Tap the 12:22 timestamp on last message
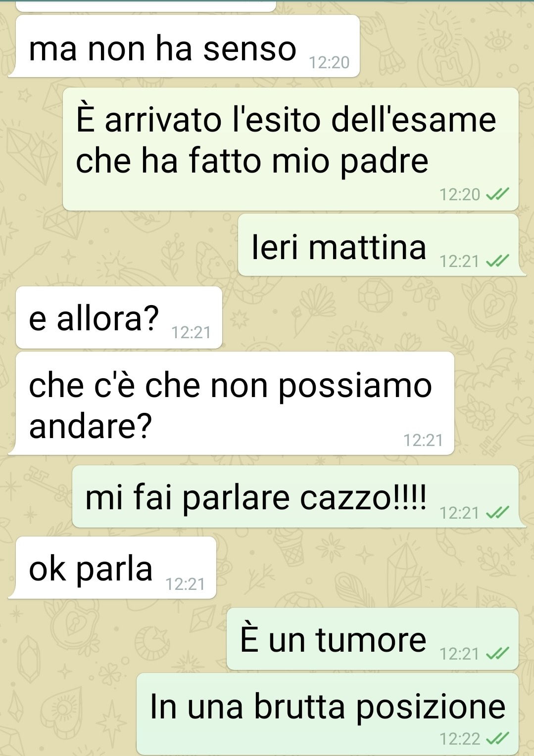The image size is (534, 756). [x=460, y=739]
